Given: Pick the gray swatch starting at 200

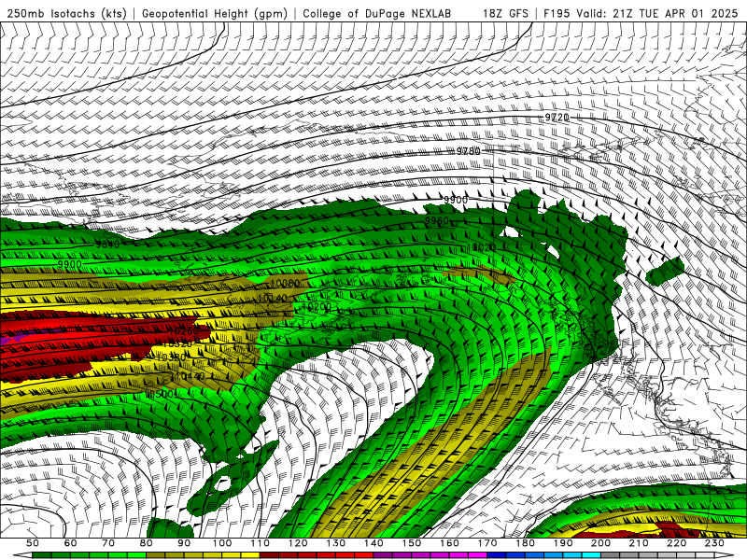Looking at the screenshot, I should point(611,555).
